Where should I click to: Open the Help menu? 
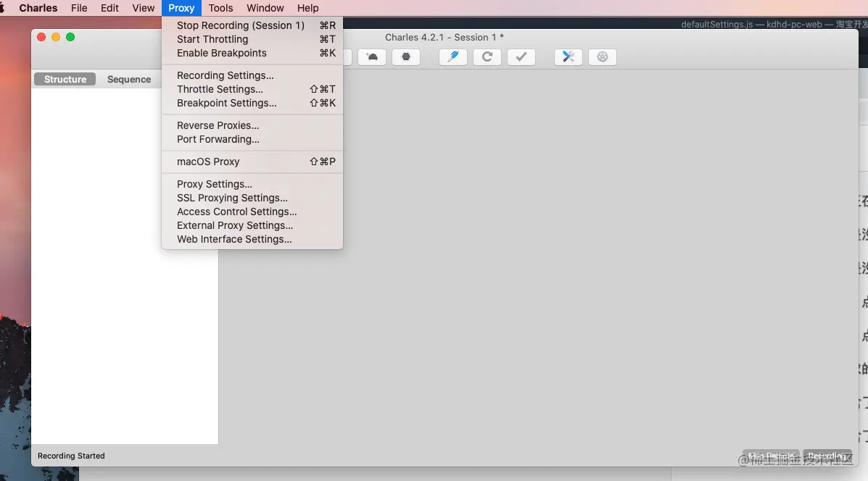[x=307, y=8]
